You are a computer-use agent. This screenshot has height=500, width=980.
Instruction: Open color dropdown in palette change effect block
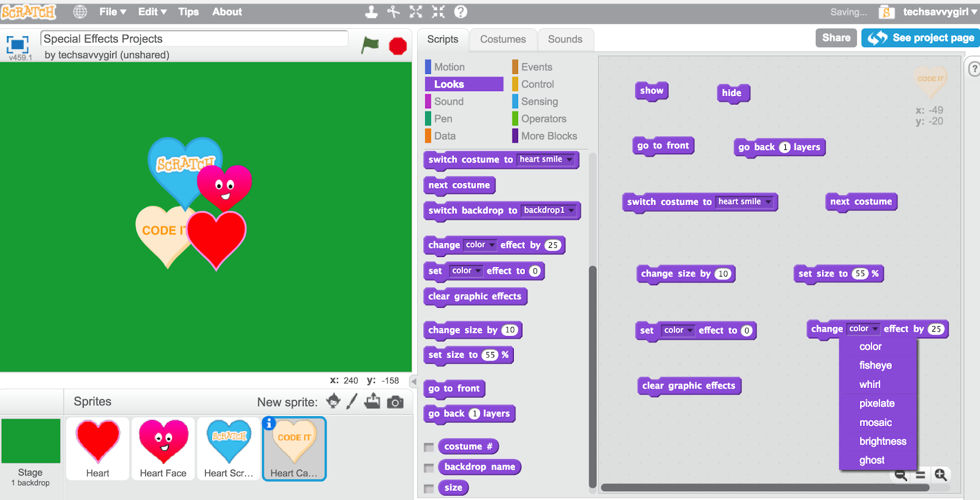pos(480,245)
